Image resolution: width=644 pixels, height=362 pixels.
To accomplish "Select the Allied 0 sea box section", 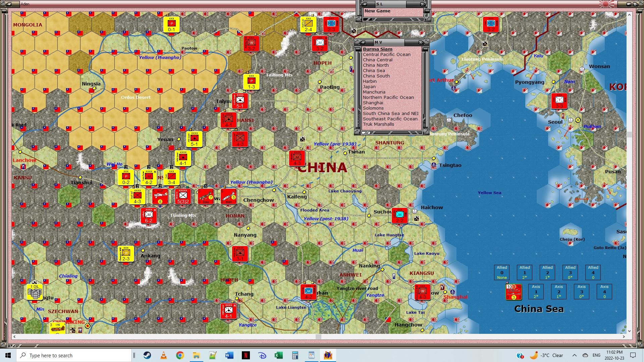I will click(x=502, y=273).
